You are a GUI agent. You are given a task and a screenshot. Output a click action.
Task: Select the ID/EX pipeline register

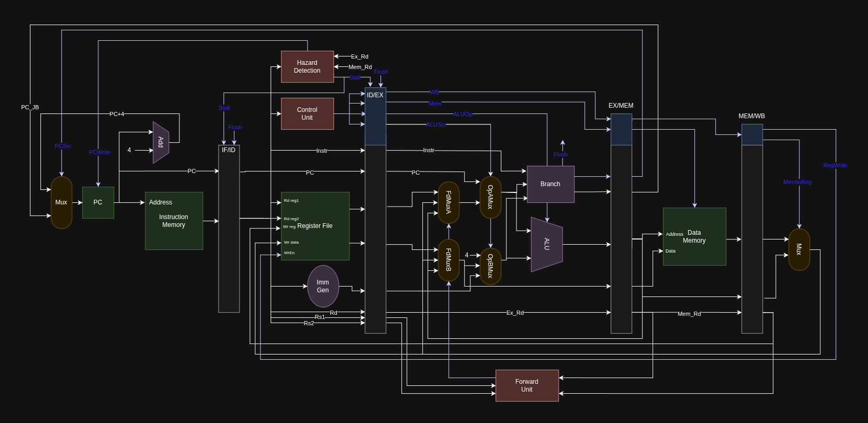375,210
